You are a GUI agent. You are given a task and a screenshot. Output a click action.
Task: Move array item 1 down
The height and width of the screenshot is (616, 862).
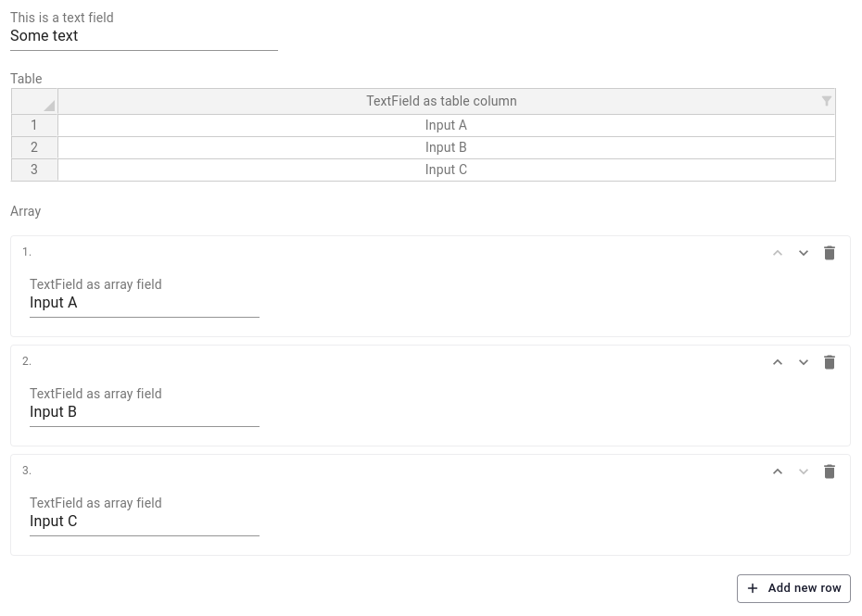804,253
